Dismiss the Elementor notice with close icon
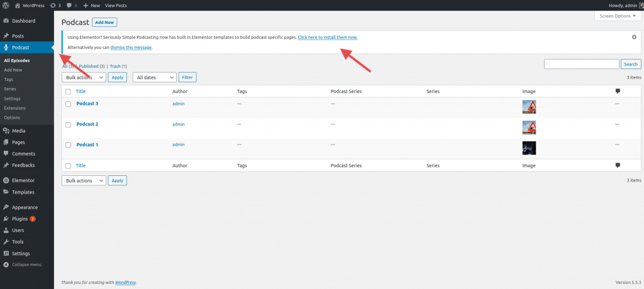 click(x=634, y=37)
